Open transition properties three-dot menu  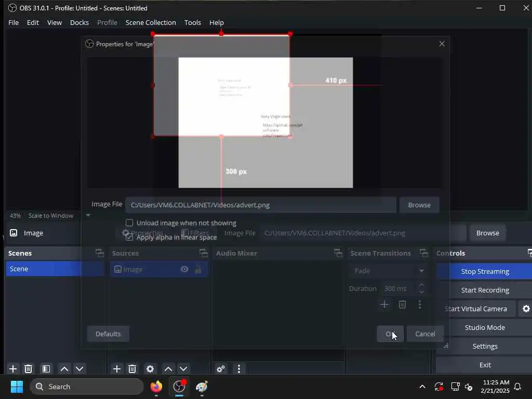coord(420,304)
